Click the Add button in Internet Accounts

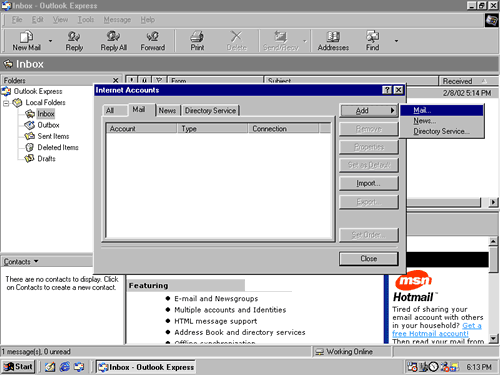[x=368, y=111]
